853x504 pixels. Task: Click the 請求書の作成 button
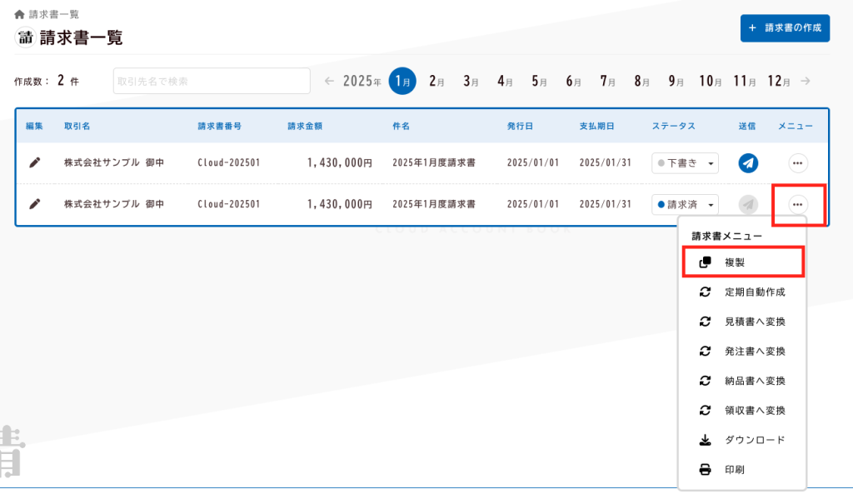pos(785,27)
